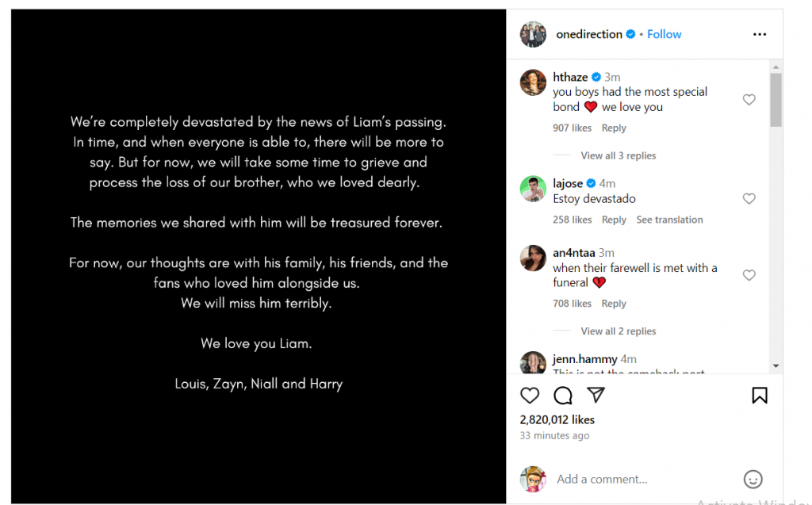Open the three-dot more options menu
This screenshot has width=812, height=505.
tap(760, 34)
